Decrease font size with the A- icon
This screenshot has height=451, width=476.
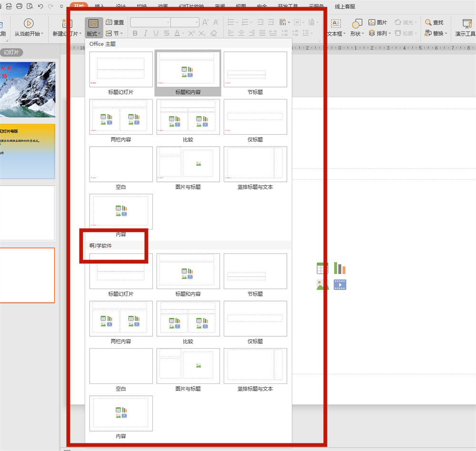(x=216, y=22)
